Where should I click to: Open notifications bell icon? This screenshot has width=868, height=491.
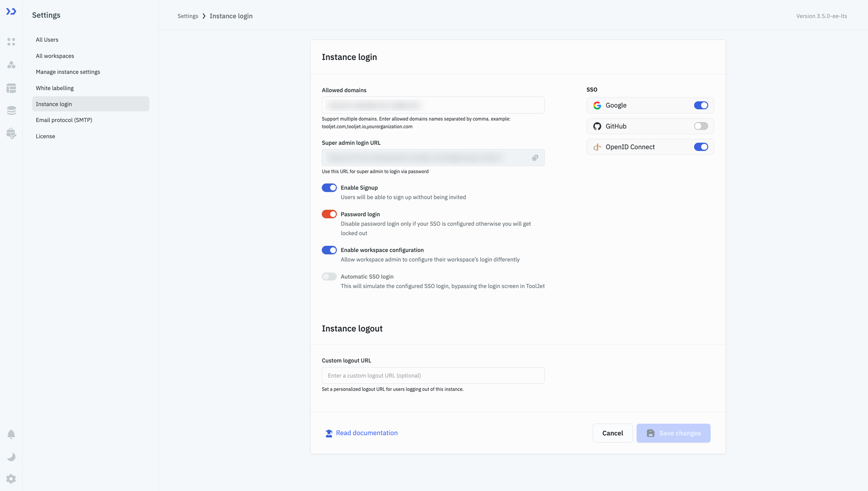pos(11,434)
